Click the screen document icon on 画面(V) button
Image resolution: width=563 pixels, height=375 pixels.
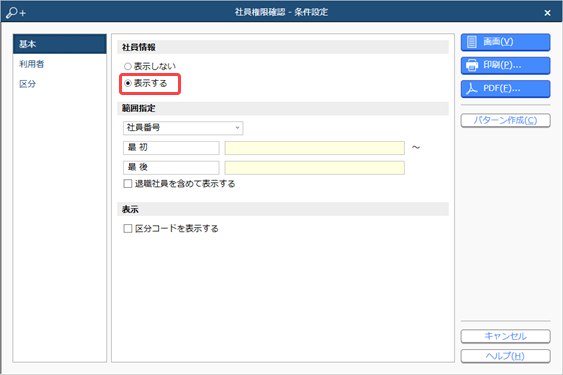(472, 42)
